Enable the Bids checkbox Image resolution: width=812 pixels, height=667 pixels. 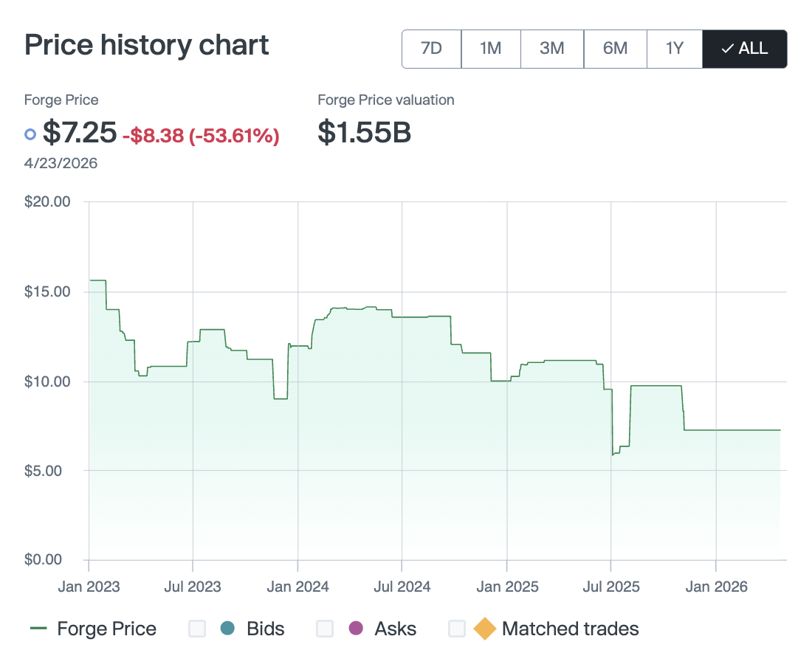[197, 629]
